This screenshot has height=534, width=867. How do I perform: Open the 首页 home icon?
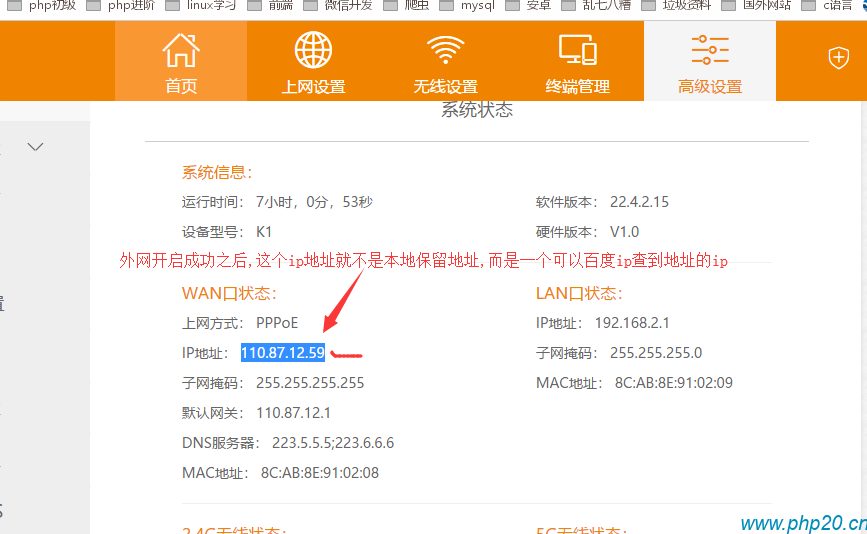181,50
